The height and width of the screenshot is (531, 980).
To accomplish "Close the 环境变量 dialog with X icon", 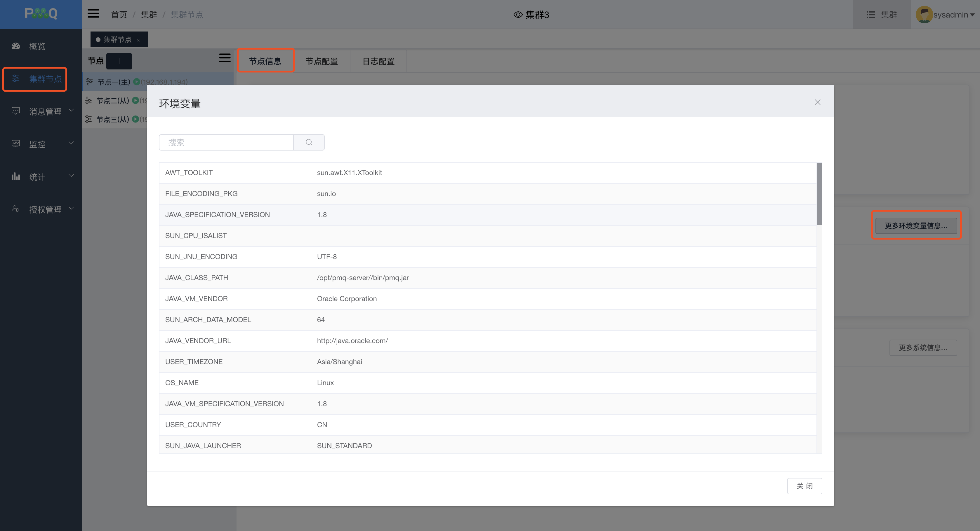I will pyautogui.click(x=817, y=102).
